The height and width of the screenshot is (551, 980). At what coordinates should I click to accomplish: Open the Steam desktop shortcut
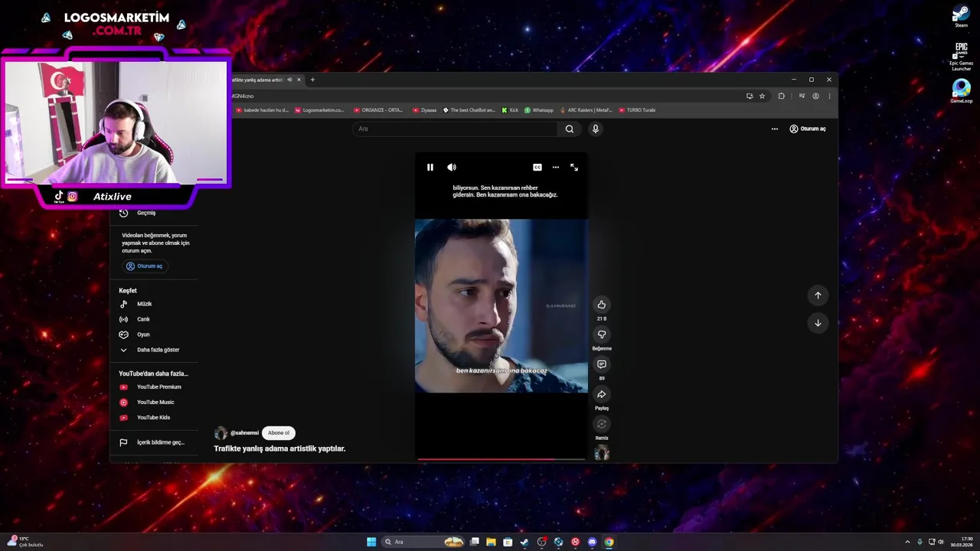point(961,17)
